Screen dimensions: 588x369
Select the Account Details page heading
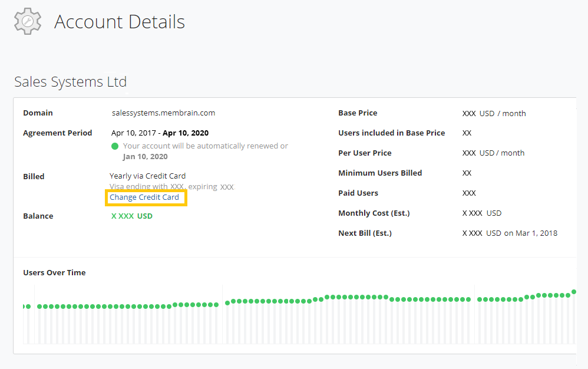(x=120, y=22)
